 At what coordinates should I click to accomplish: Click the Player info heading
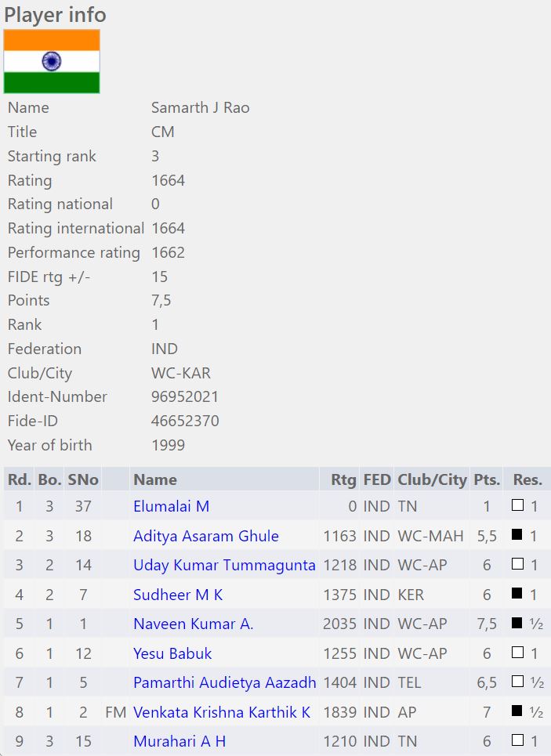[55, 15]
